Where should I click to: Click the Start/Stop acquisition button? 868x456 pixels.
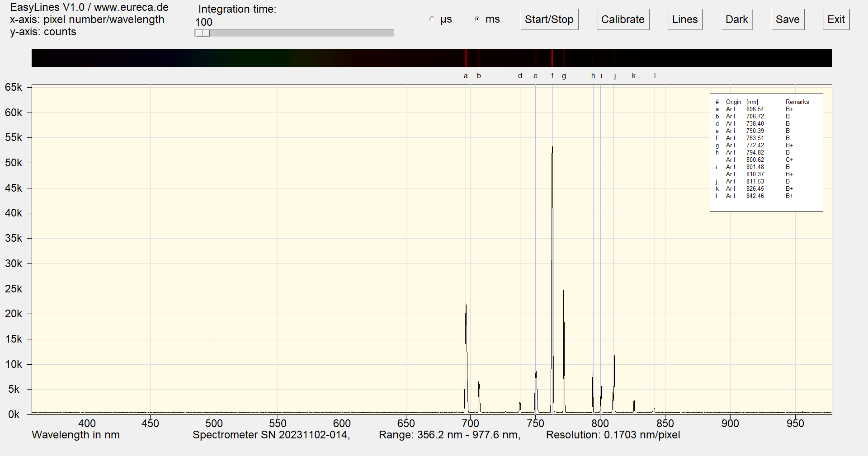click(x=549, y=19)
